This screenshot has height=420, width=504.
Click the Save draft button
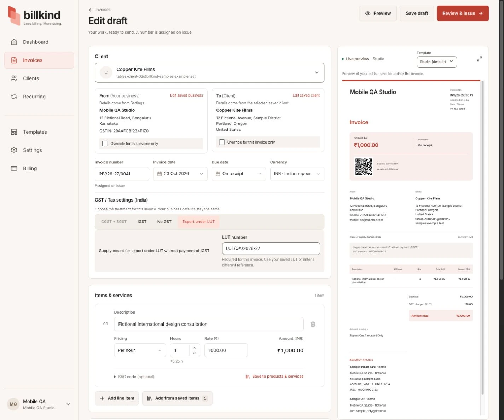tap(417, 13)
